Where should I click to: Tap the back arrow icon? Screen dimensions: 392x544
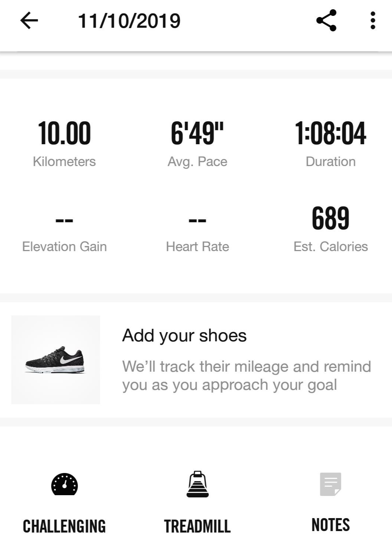[29, 21]
